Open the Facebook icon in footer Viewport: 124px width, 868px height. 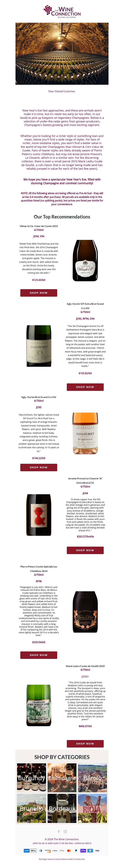pyautogui.click(x=58, y=831)
